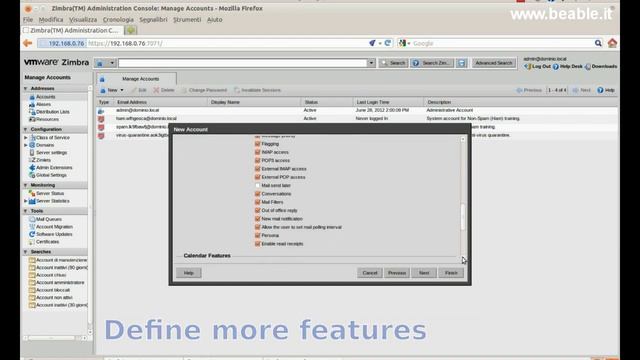Uncheck the Flagging feature
Viewport: 640px width, 360px height.
click(x=258, y=144)
